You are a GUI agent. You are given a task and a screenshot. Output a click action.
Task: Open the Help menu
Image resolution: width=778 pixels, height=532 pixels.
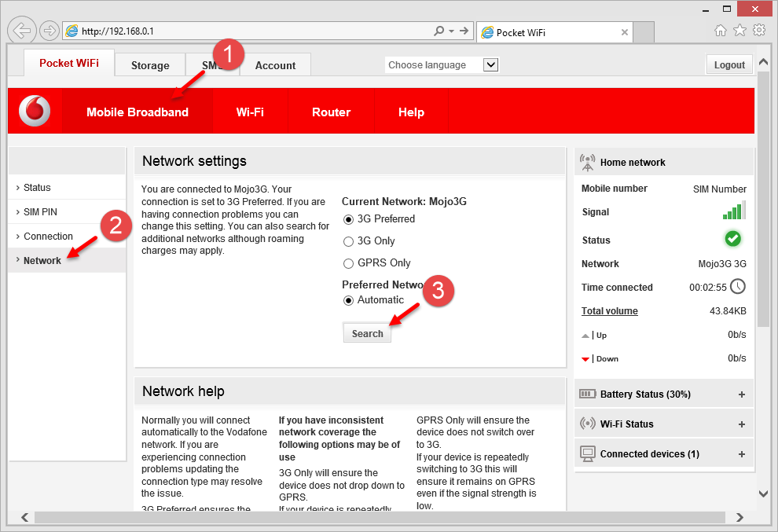411,112
